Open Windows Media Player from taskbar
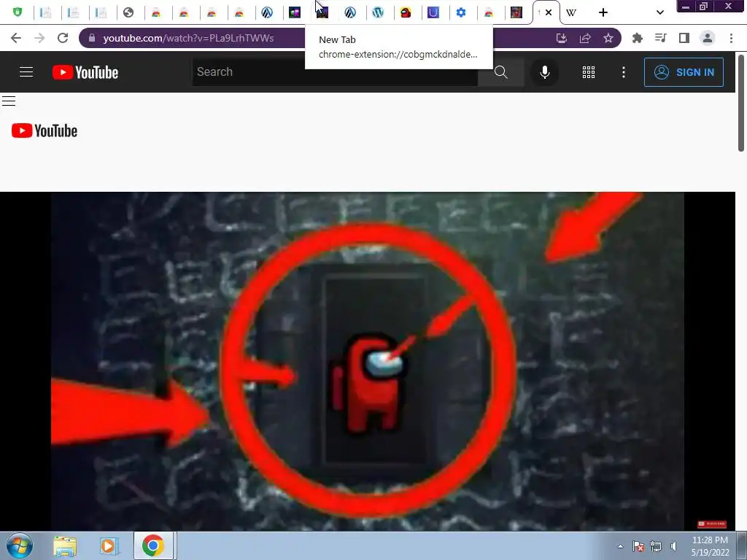747x560 pixels. [x=109, y=546]
